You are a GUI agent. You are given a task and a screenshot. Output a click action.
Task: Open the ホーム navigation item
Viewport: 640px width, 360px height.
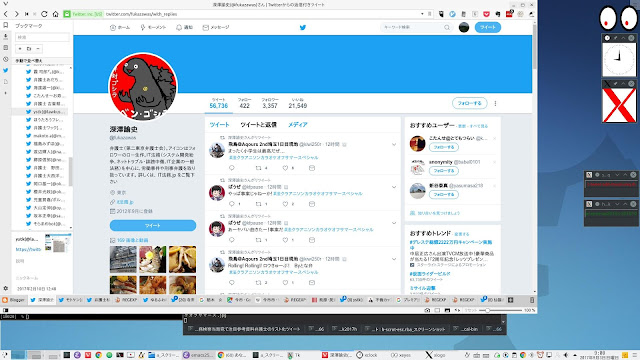coord(120,27)
